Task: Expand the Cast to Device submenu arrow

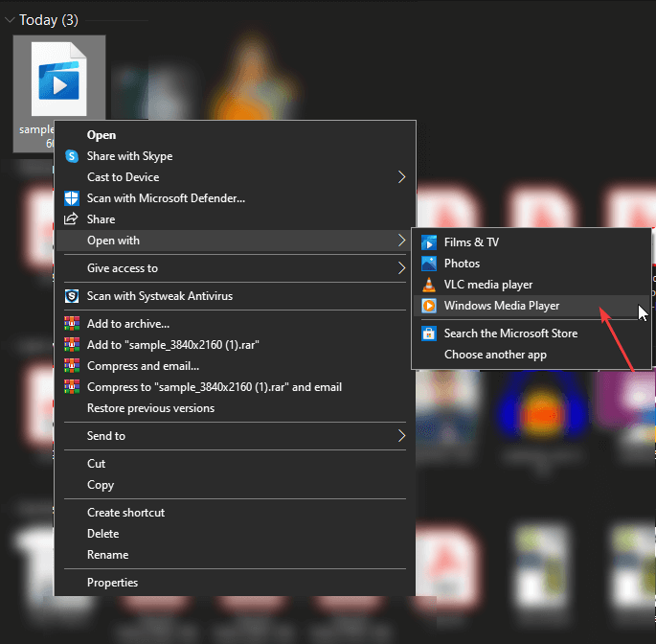Action: [401, 177]
